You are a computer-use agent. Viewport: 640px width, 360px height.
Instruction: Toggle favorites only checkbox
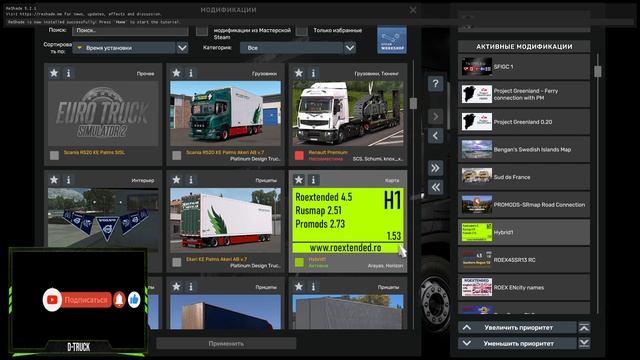302,31
